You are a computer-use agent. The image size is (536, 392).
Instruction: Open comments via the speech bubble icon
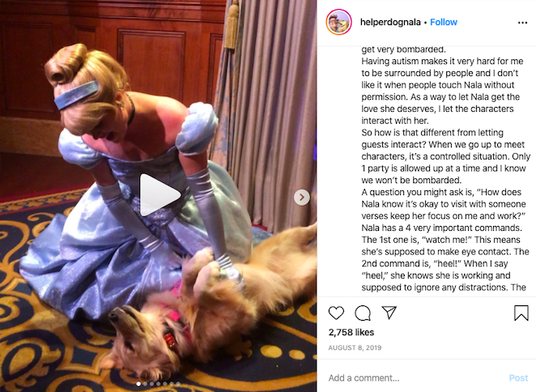point(363,313)
